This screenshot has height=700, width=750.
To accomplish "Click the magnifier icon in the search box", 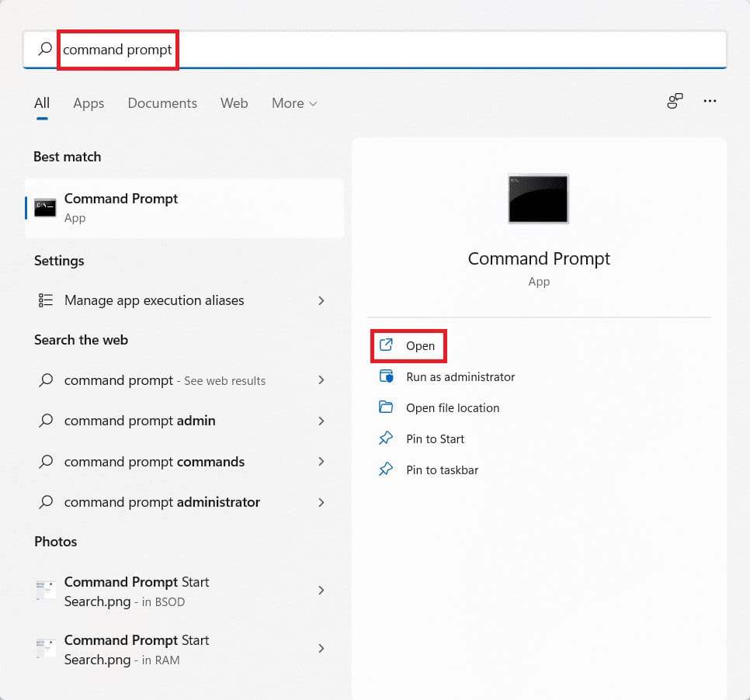I will point(45,49).
